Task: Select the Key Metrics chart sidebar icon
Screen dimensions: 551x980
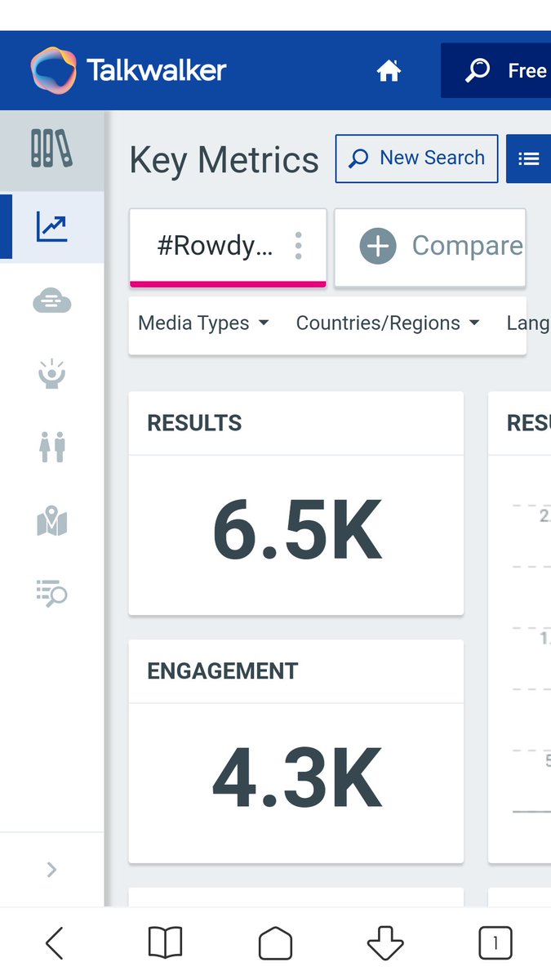Action: (x=52, y=227)
